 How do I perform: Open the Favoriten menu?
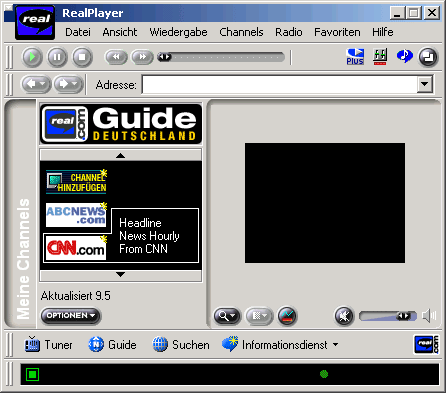pyautogui.click(x=337, y=32)
